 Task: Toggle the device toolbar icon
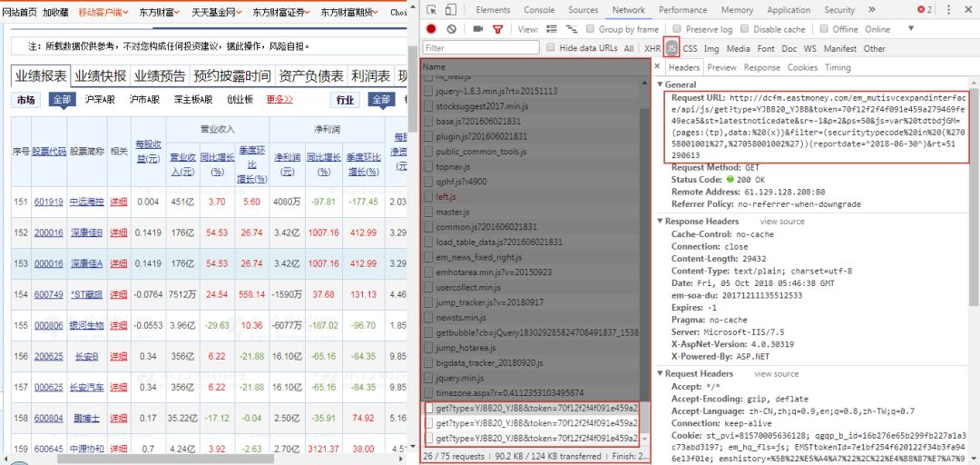[451, 10]
